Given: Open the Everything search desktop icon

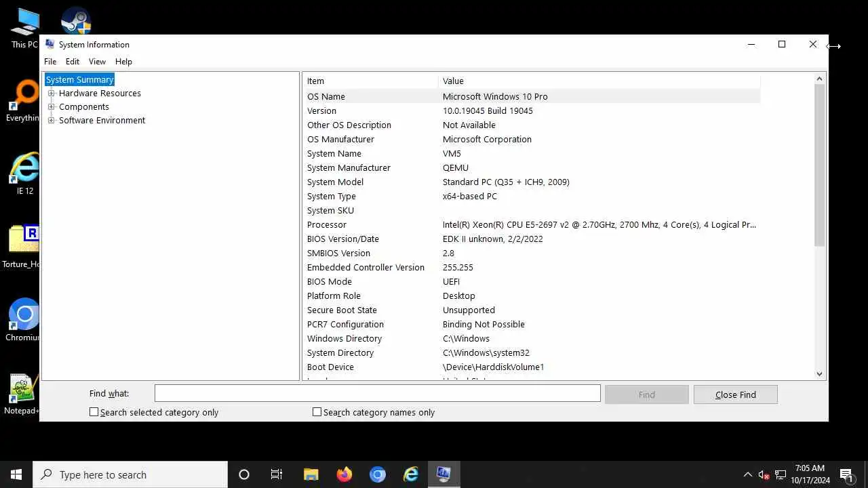Looking at the screenshot, I should pos(22,100).
